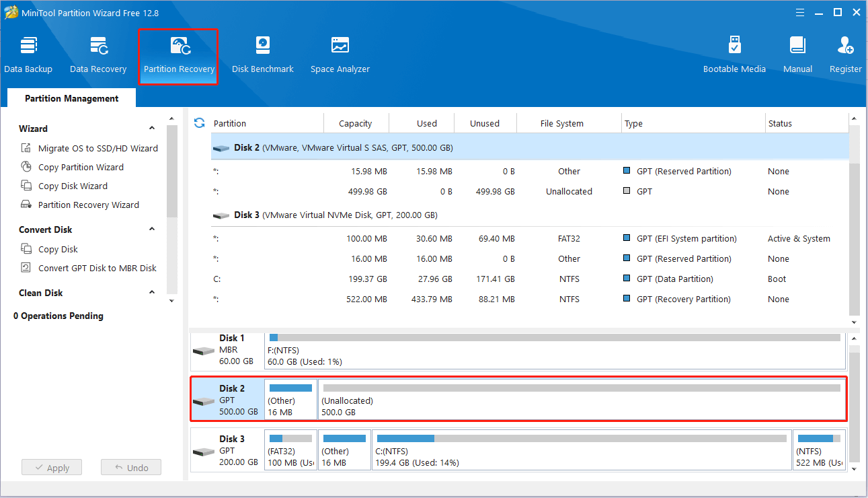Viewport: 868px width, 498px height.
Task: Refresh the disk list
Action: (199, 122)
